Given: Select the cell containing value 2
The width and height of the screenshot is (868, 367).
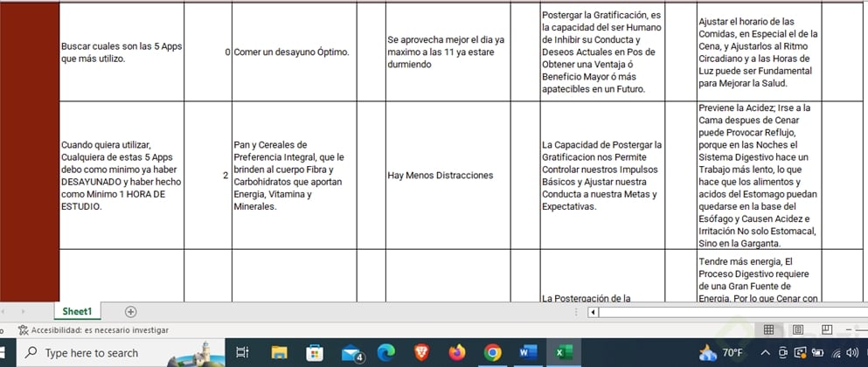Looking at the screenshot, I should coord(208,175).
